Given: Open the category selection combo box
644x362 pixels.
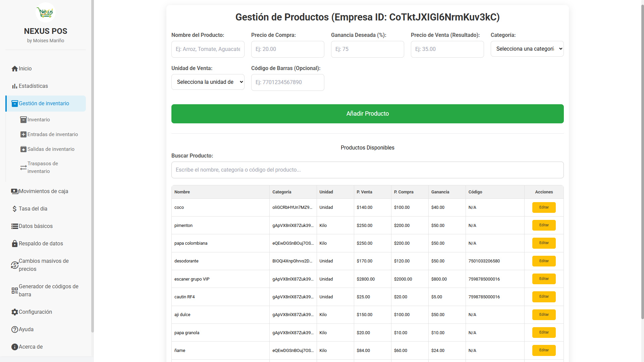Looking at the screenshot, I should [527, 49].
